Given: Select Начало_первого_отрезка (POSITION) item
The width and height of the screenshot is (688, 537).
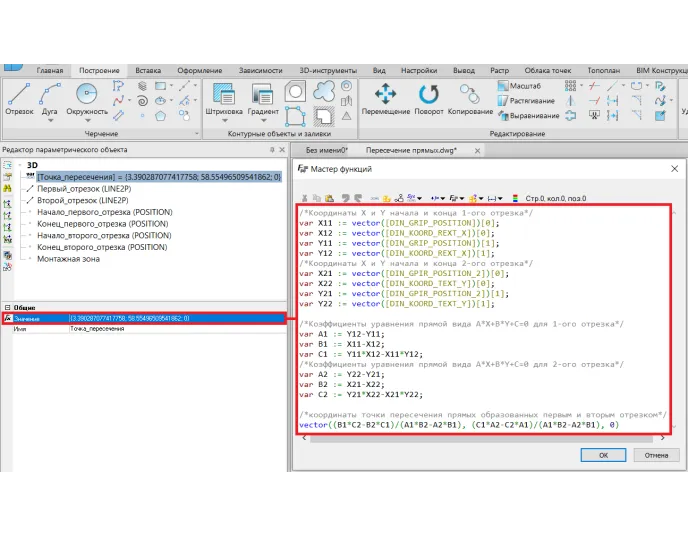Looking at the screenshot, I should (104, 212).
